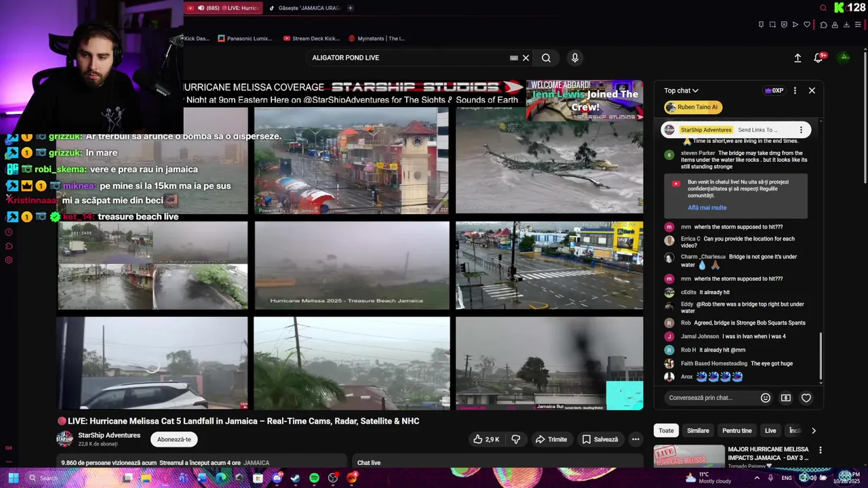The height and width of the screenshot is (488, 868).
Task: Save the video with Salvează
Action: (x=600, y=439)
